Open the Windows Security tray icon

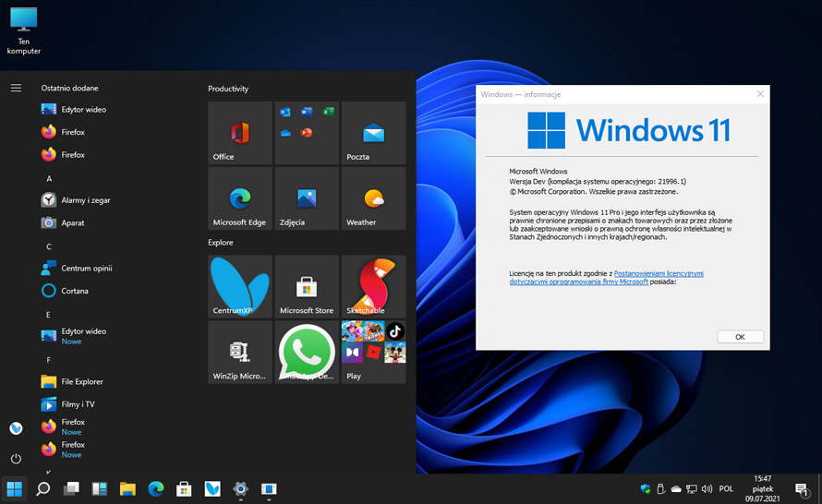pyautogui.click(x=646, y=489)
